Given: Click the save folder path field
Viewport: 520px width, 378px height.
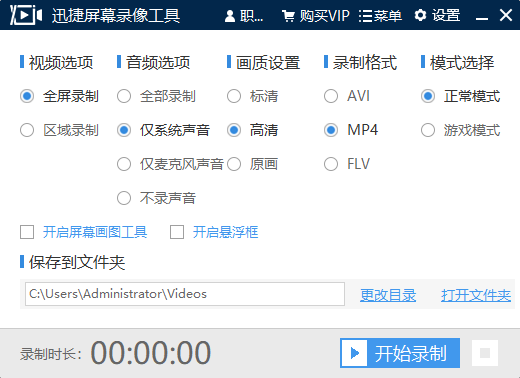Looking at the screenshot, I should click(185, 294).
